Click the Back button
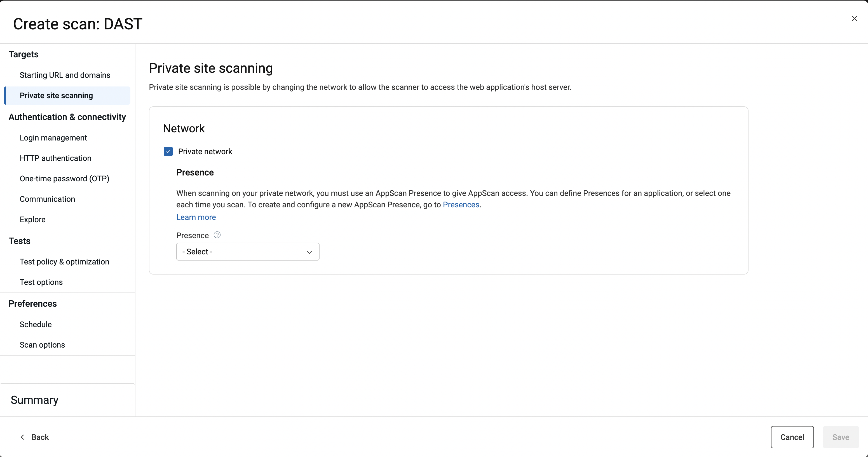The height and width of the screenshot is (457, 868). (x=34, y=437)
